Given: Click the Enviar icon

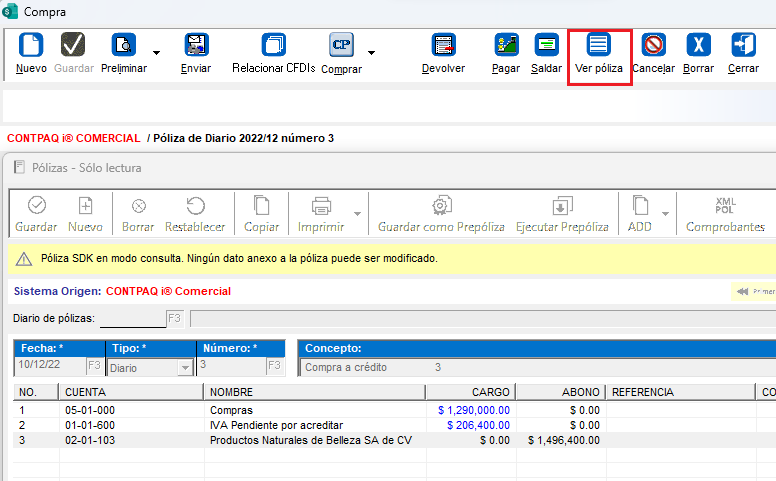Looking at the screenshot, I should point(196,46).
